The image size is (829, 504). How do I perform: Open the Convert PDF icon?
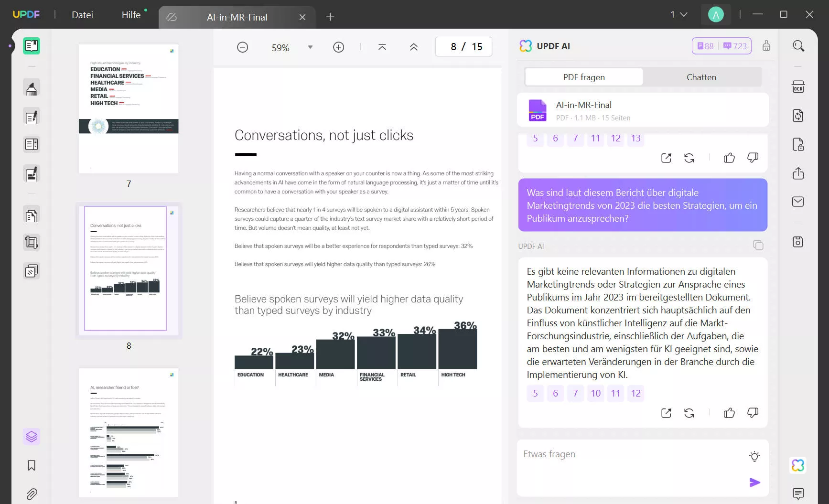pos(798,116)
